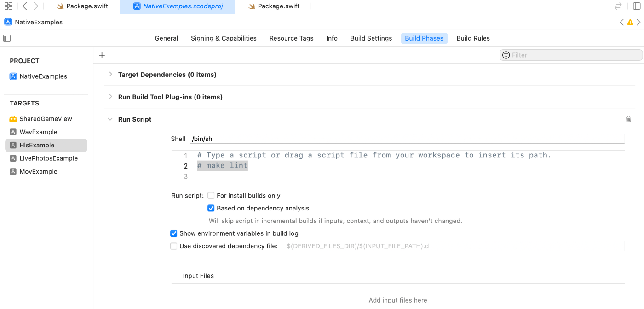644x309 pixels.
Task: Click the Swift icon of the first Package.swift tab
Action: tap(60, 6)
